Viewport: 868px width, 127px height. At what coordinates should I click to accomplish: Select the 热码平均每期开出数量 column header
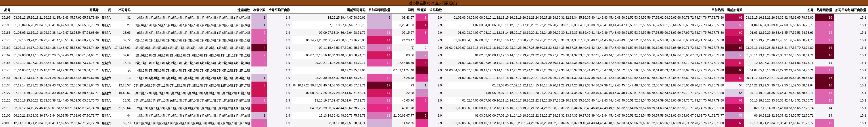point(851,10)
